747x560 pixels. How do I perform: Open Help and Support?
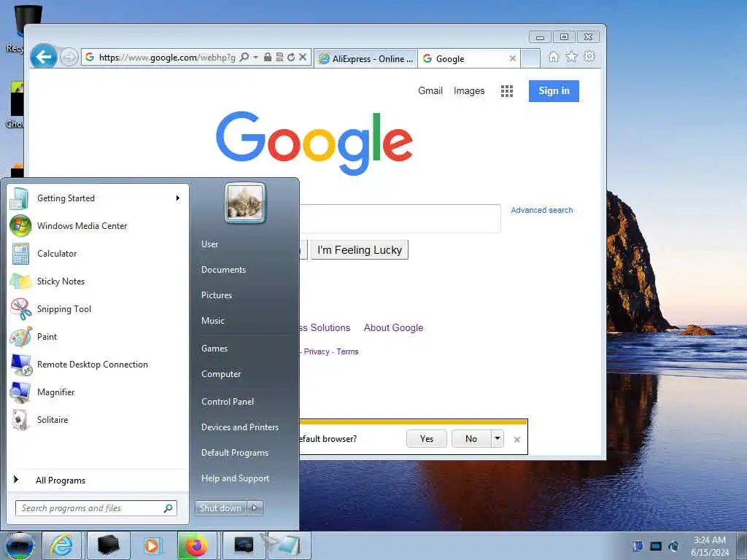click(236, 478)
